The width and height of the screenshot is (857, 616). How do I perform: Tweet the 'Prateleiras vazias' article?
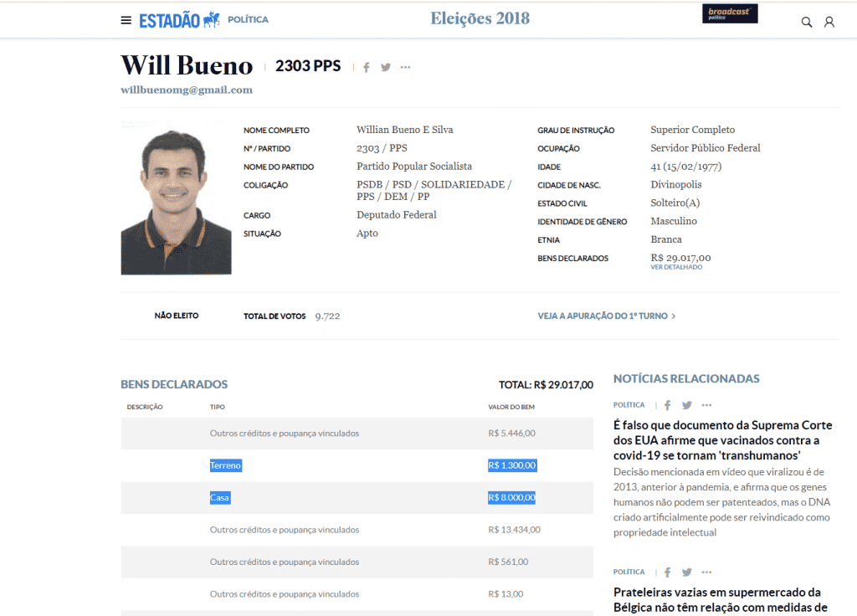[687, 572]
